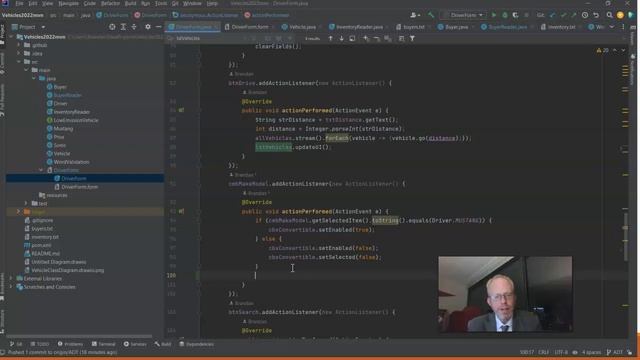Open the Refactor menu
This screenshot has height=360, width=640.
point(110,3)
